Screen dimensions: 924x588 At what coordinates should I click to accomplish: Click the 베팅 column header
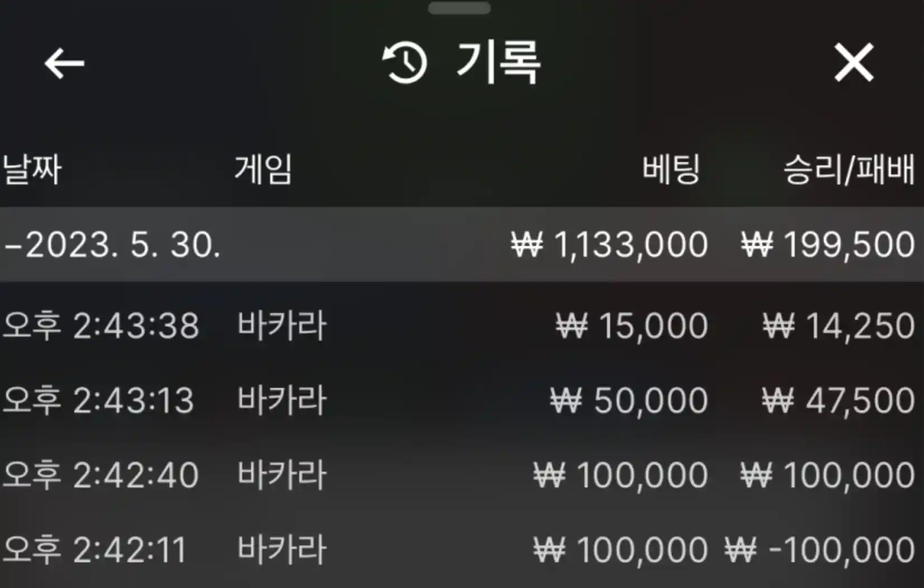[x=671, y=169]
